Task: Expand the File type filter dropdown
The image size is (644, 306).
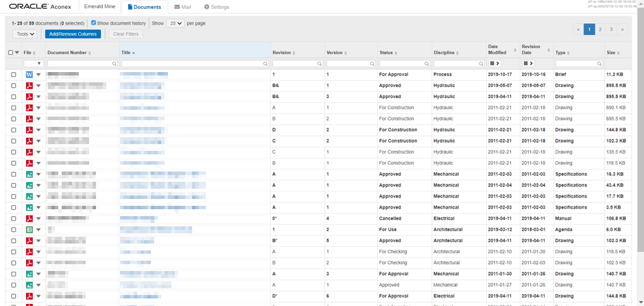Action: tap(33, 64)
